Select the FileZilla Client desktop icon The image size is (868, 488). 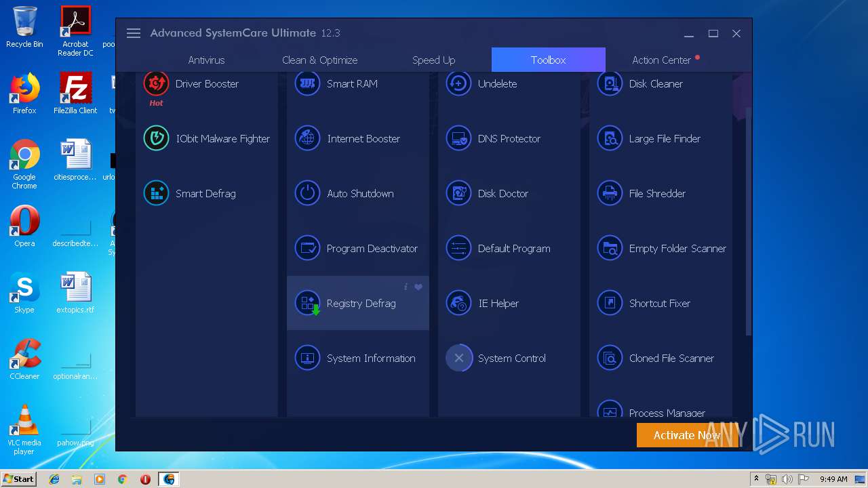(75, 93)
